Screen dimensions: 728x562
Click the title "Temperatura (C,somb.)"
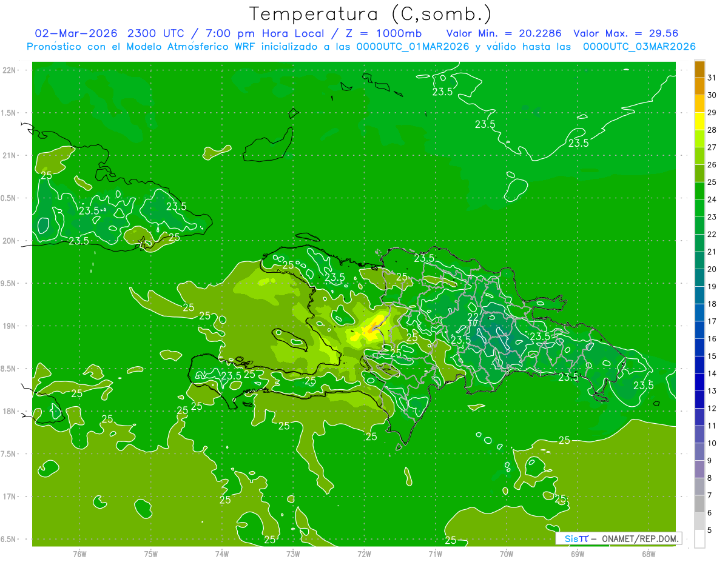[371, 13]
